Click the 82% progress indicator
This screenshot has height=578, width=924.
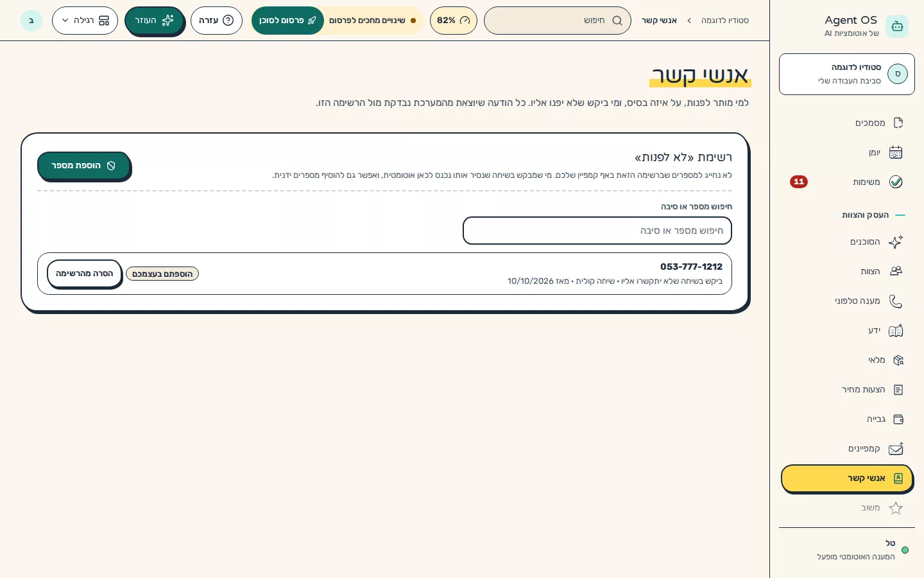(x=454, y=21)
